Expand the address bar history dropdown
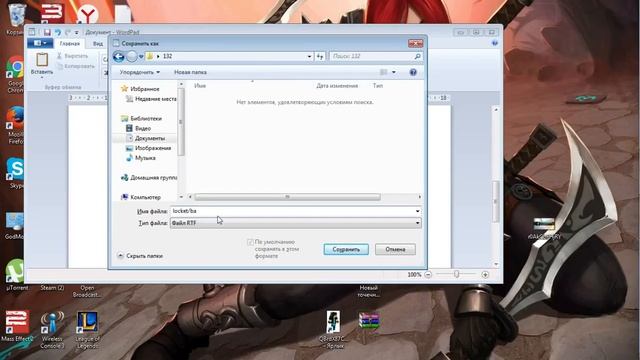 tap(309, 56)
